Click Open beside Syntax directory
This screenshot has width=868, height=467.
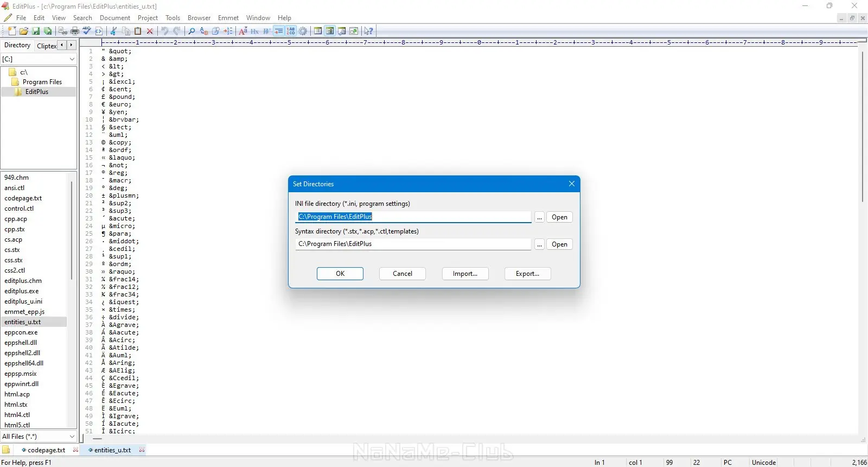(x=559, y=244)
